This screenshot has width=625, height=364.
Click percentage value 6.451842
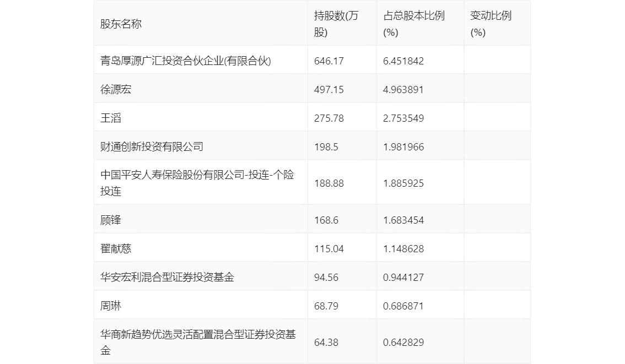pos(403,61)
